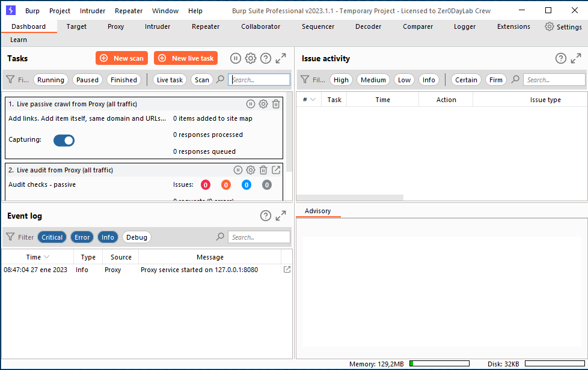The image size is (588, 370).
Task: Start a New scan
Action: coord(121,58)
